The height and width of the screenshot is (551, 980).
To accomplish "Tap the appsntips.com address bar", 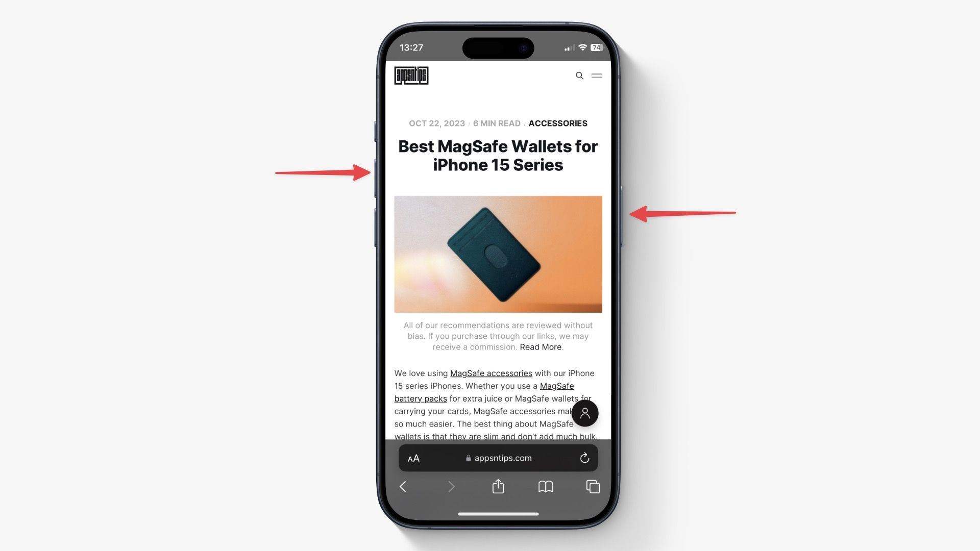I will [498, 458].
